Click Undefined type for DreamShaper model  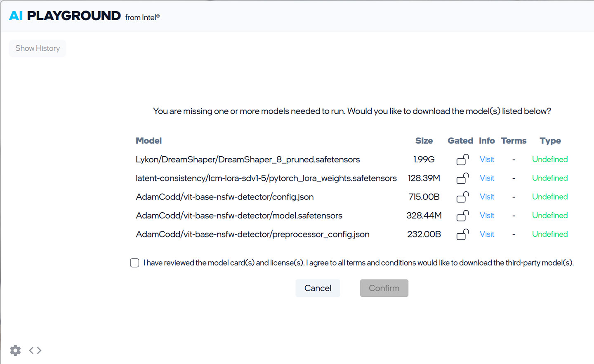point(549,160)
